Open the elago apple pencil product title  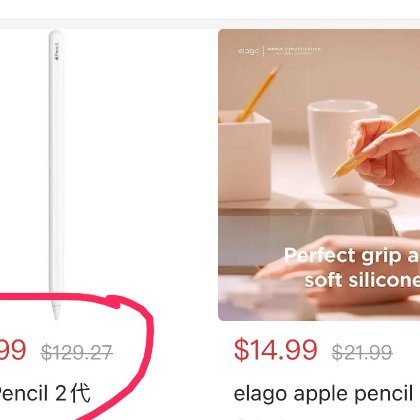323,394
